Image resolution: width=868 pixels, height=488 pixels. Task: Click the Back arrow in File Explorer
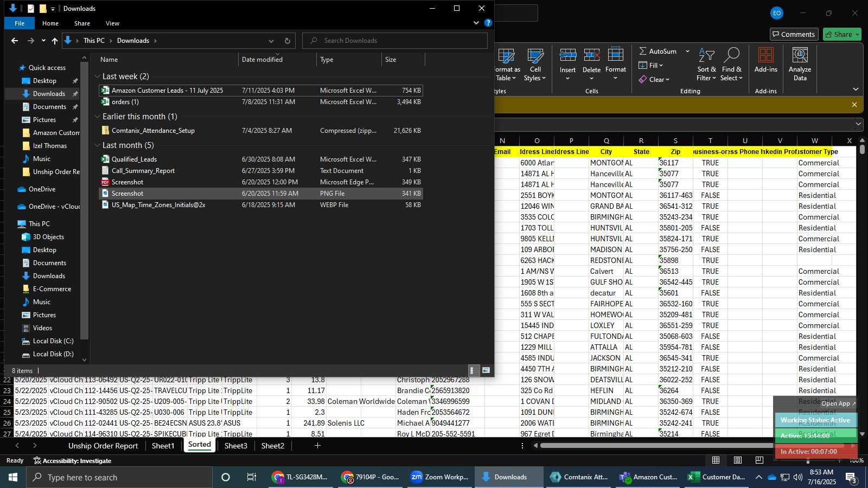click(x=15, y=41)
